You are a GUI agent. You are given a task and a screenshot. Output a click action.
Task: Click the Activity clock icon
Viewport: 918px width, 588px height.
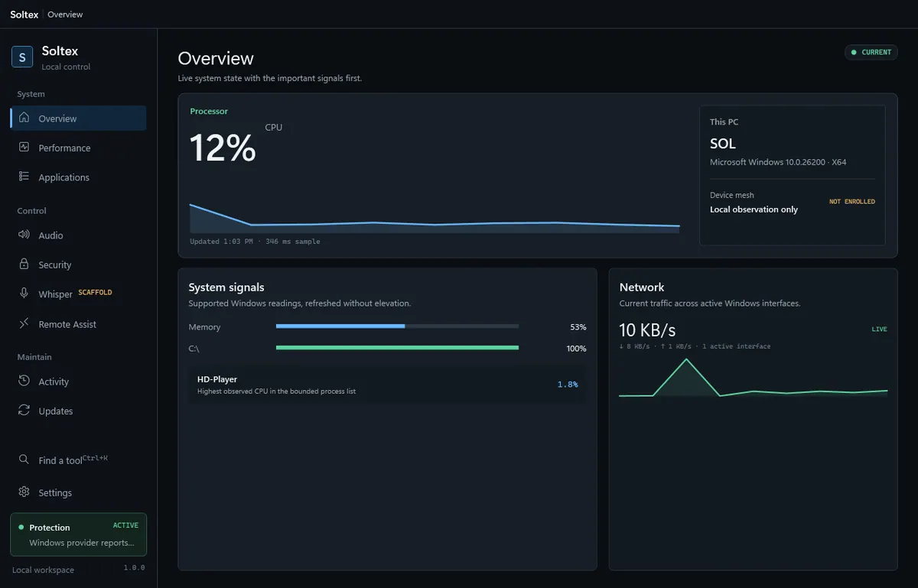coord(24,381)
